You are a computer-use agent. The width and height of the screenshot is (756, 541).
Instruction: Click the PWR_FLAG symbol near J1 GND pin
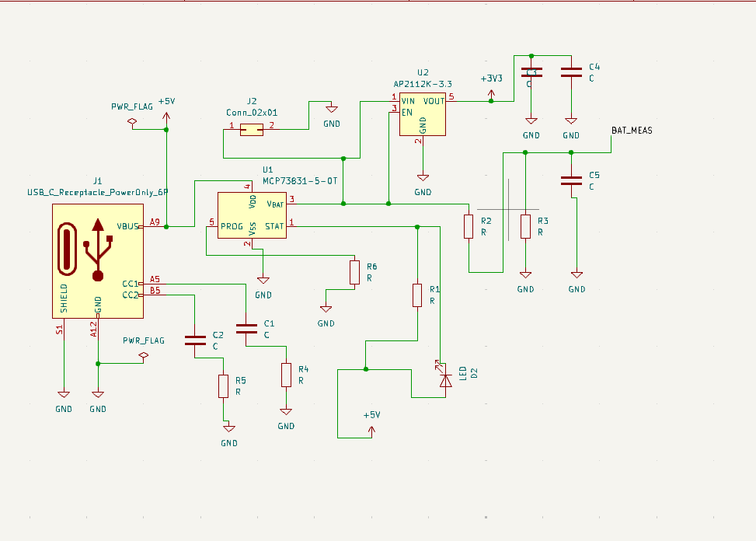click(x=143, y=356)
